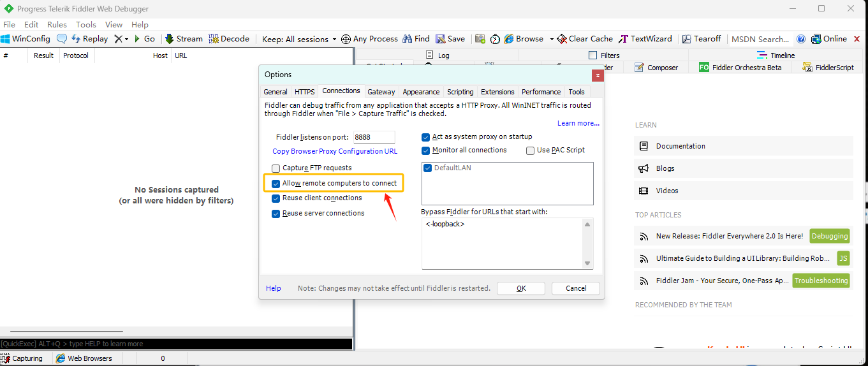The width and height of the screenshot is (868, 366).
Task: Click the Browse toolbar button
Action: [524, 39]
